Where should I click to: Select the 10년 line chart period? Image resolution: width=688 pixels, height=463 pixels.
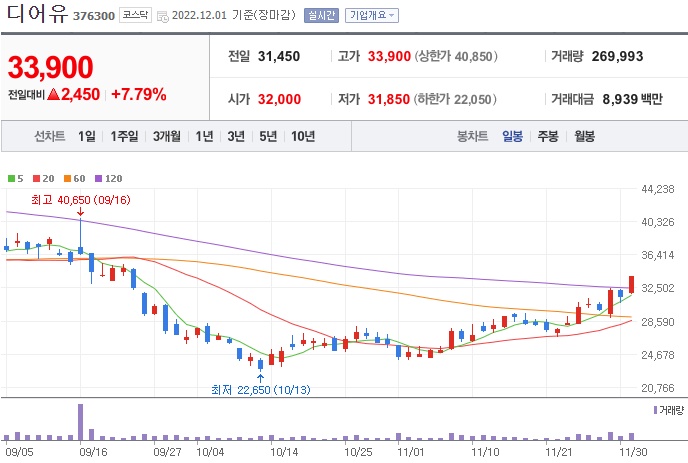302,137
